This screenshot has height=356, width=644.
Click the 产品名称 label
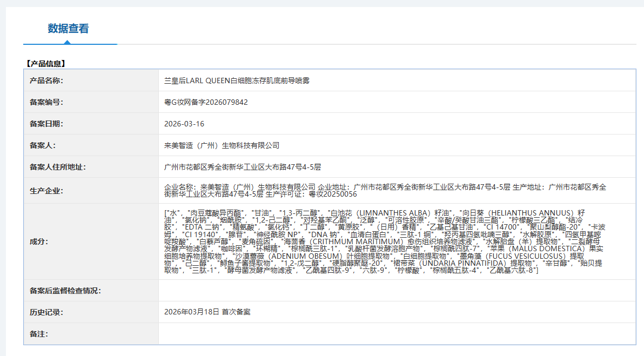pyautogui.click(x=46, y=80)
